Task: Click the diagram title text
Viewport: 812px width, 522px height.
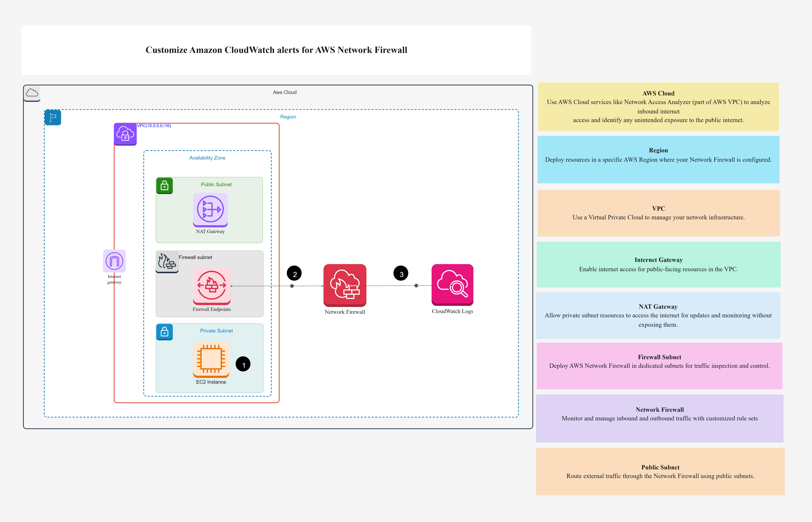Action: (x=276, y=50)
